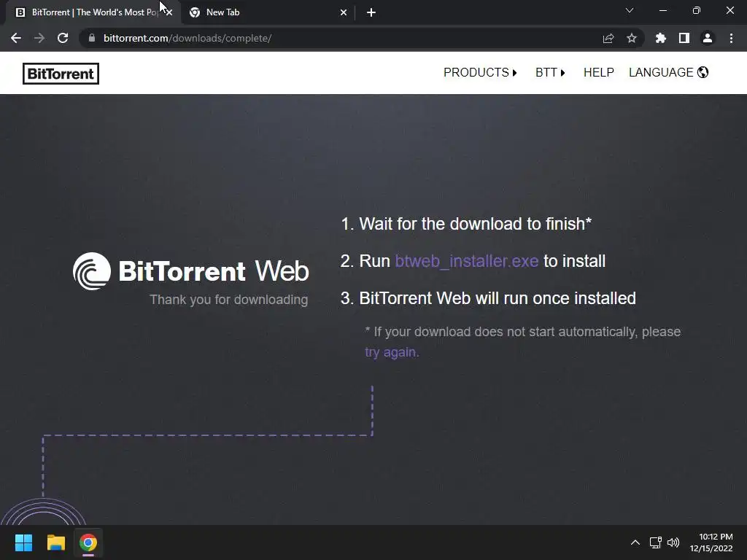Viewport: 747px width, 560px height.
Task: Bookmark this page with the star icon
Action: pyautogui.click(x=632, y=38)
